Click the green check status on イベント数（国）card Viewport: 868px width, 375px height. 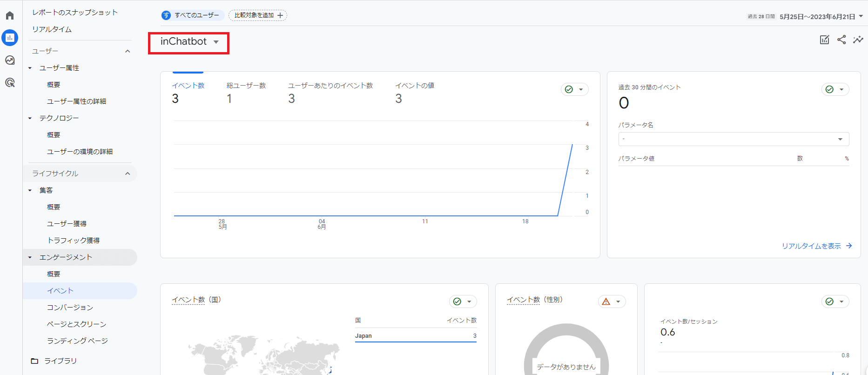click(x=457, y=301)
